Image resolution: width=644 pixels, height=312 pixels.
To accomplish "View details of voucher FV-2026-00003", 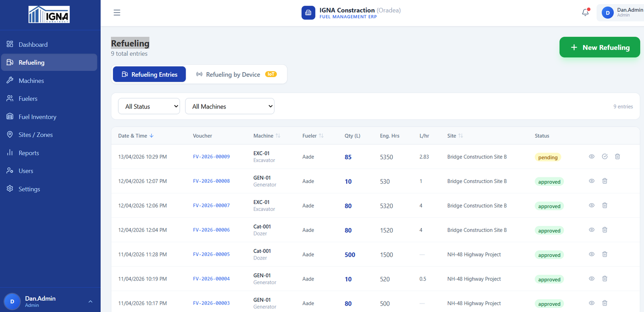I will tap(592, 303).
